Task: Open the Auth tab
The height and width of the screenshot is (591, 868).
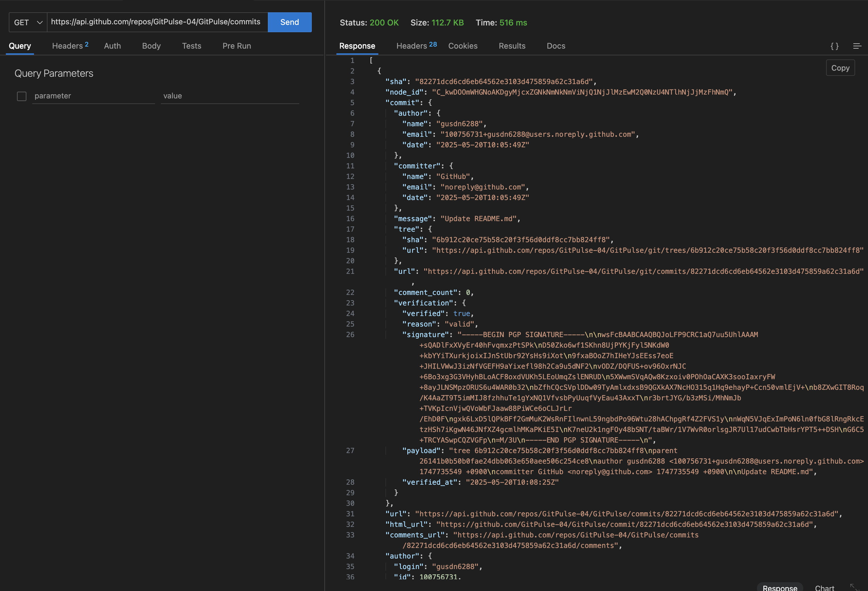Action: 113,46
